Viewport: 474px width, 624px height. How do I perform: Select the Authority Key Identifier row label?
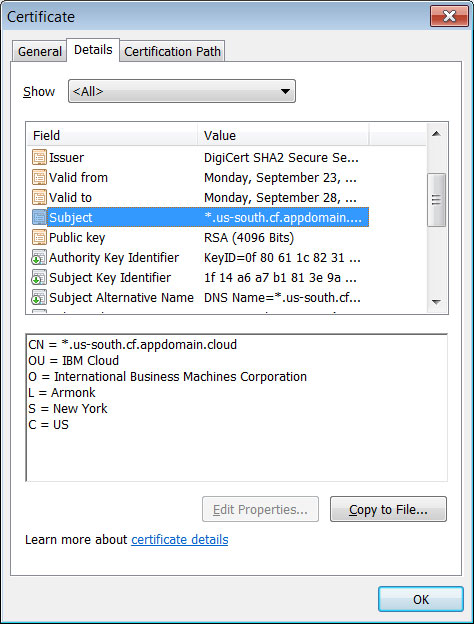114,257
